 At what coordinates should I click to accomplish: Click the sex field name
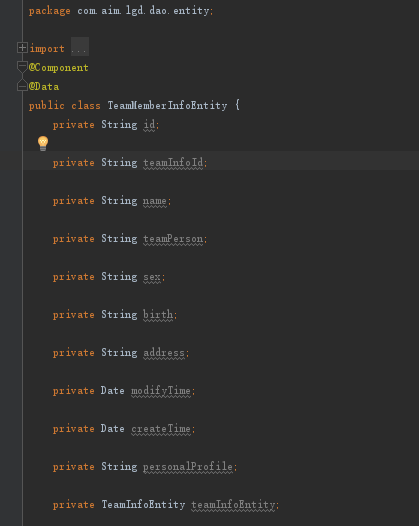tap(152, 277)
